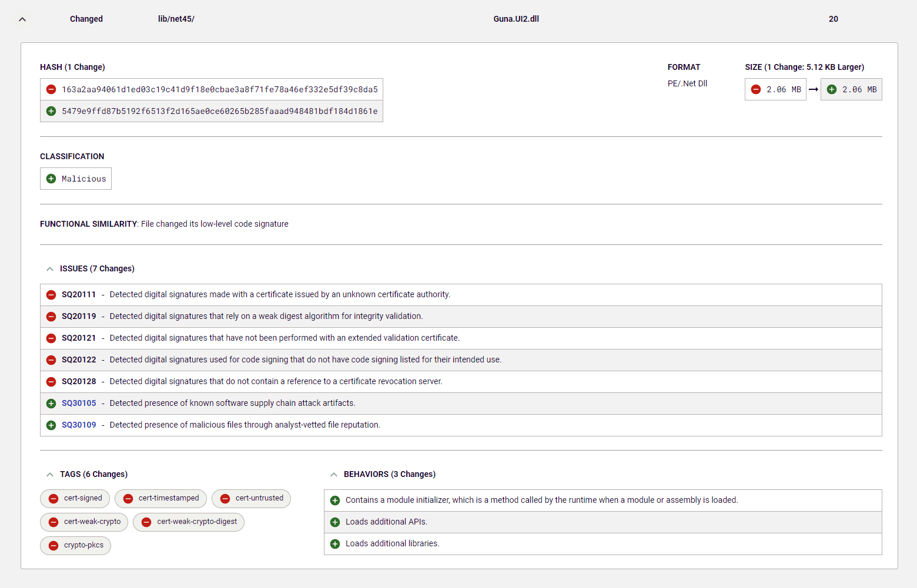Open the SQ30109 issue link

[x=79, y=425]
